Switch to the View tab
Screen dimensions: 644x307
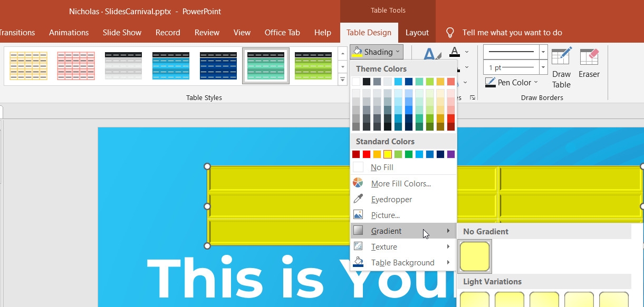[242, 33]
